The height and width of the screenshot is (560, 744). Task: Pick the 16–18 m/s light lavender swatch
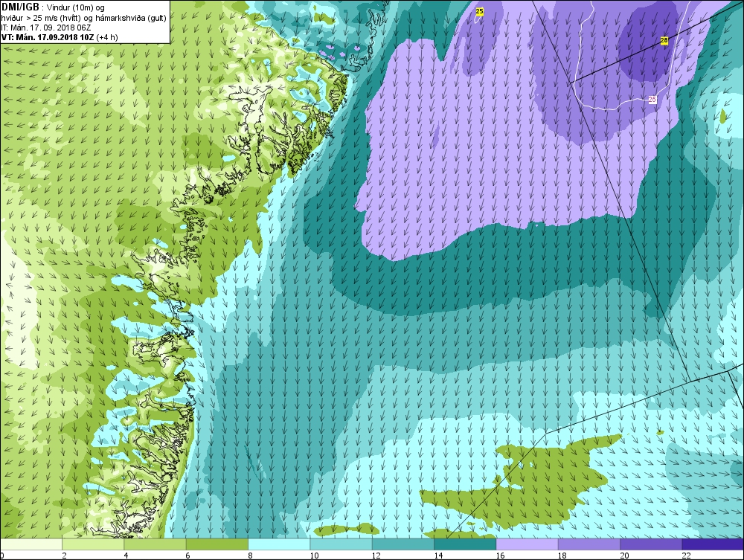(x=527, y=544)
